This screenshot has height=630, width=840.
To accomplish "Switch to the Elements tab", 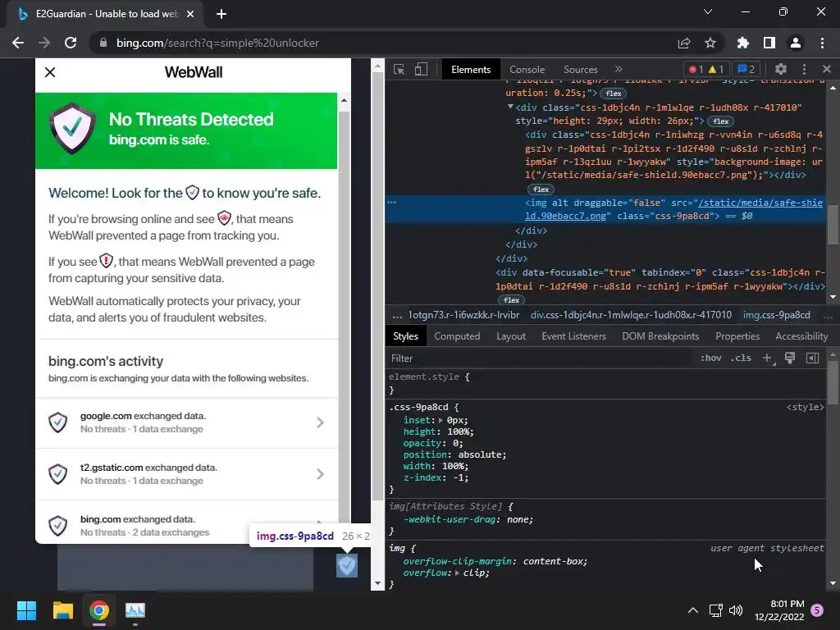I will [x=471, y=70].
